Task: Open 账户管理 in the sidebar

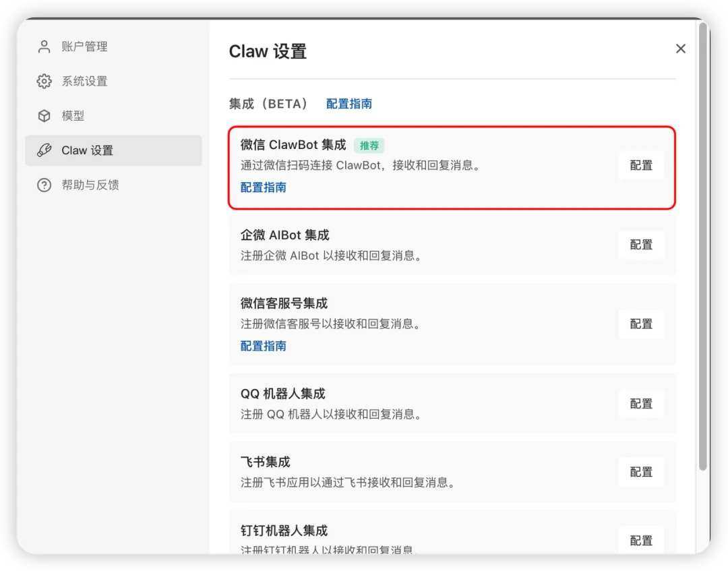Action: click(113, 47)
